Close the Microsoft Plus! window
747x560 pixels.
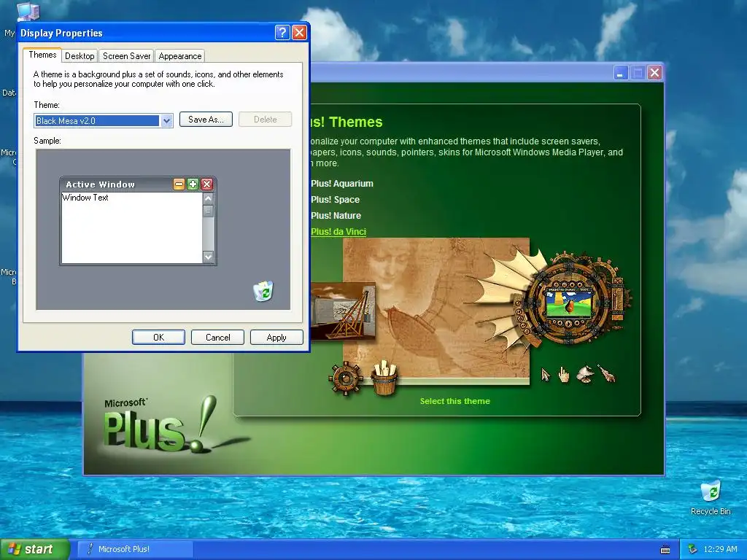[x=654, y=73]
